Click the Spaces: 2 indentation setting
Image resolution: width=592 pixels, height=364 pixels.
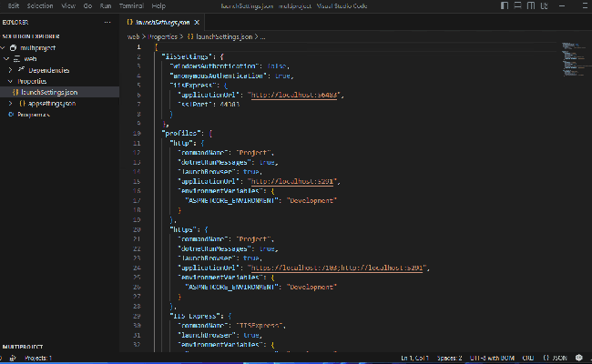449,358
